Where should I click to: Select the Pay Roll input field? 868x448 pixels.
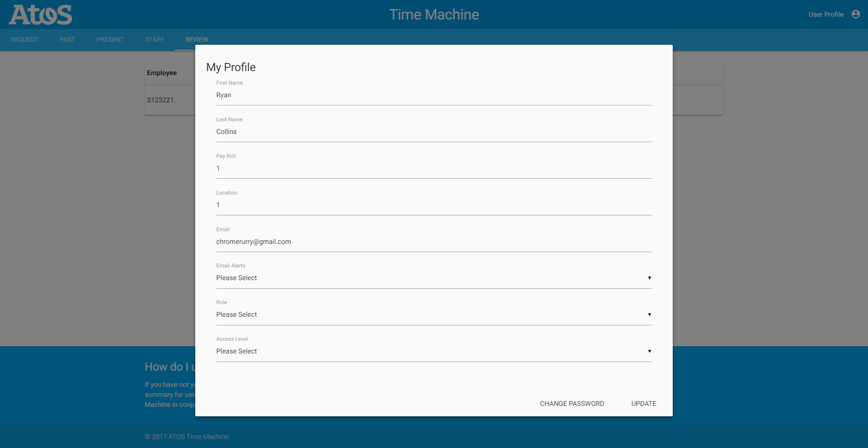click(434, 169)
